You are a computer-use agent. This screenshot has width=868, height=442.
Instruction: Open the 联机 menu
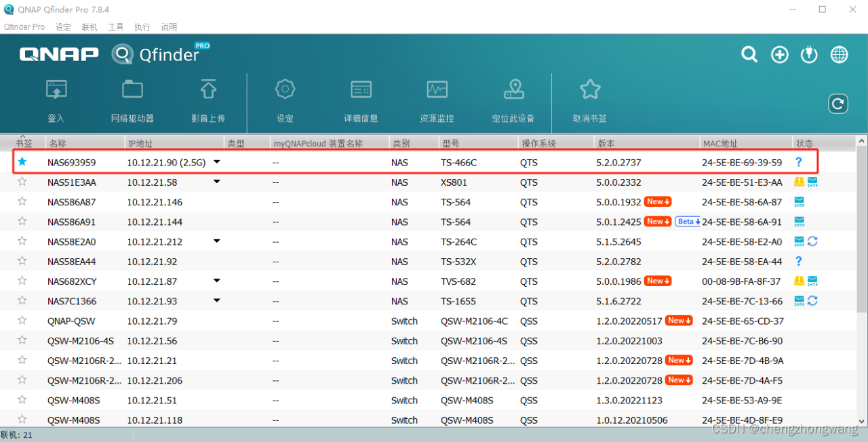coord(90,27)
